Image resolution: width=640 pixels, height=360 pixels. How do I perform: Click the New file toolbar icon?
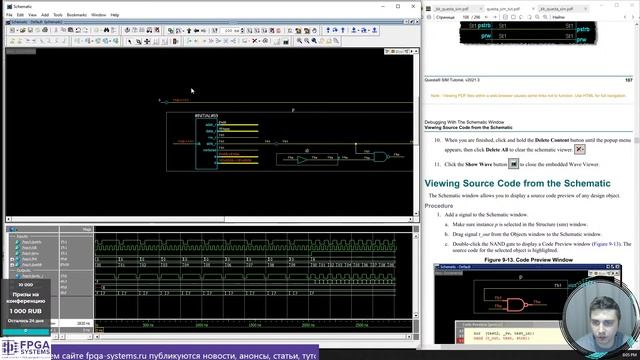(x=12, y=30)
